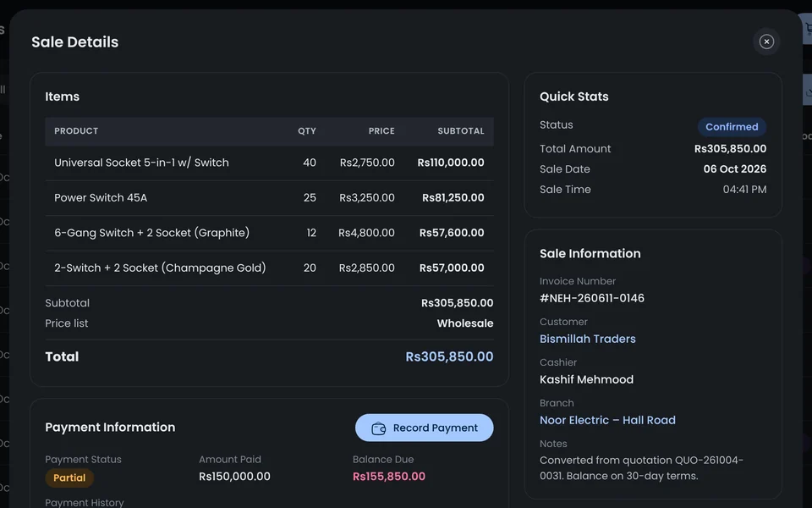Click the PRODUCT column header
This screenshot has width=812, height=508.
click(x=76, y=131)
